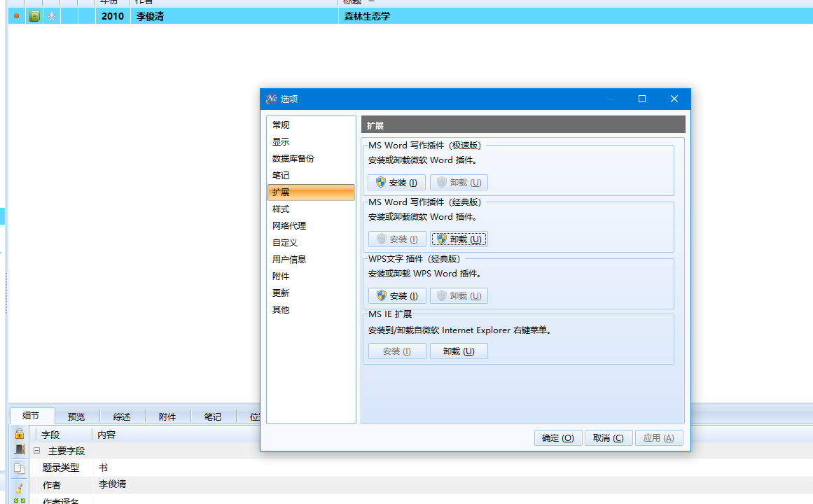This screenshot has width=813, height=504.
Task: Click the 题录类型 field name
Action: tap(61, 468)
